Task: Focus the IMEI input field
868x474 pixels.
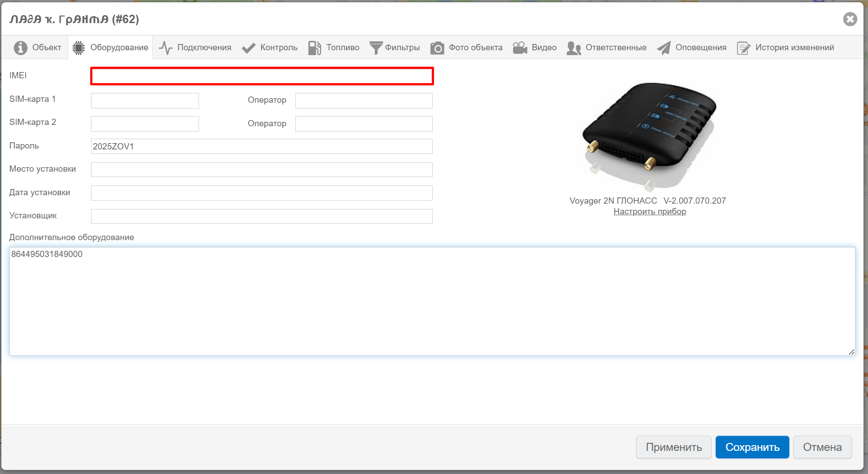Action: [262, 76]
